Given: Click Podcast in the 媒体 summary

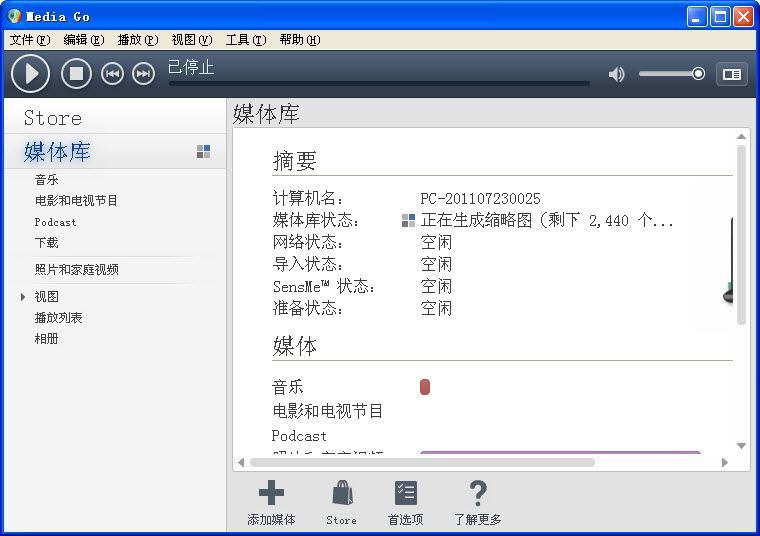Looking at the screenshot, I should (299, 436).
